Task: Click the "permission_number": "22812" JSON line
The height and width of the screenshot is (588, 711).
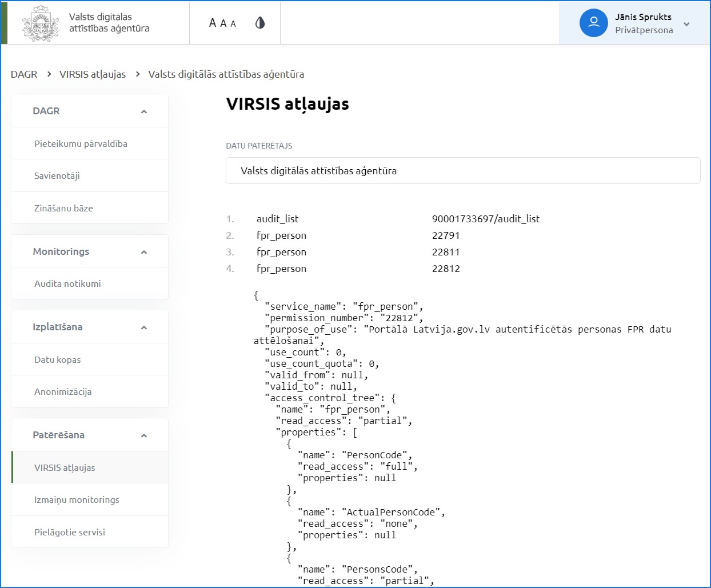Action: [x=344, y=318]
